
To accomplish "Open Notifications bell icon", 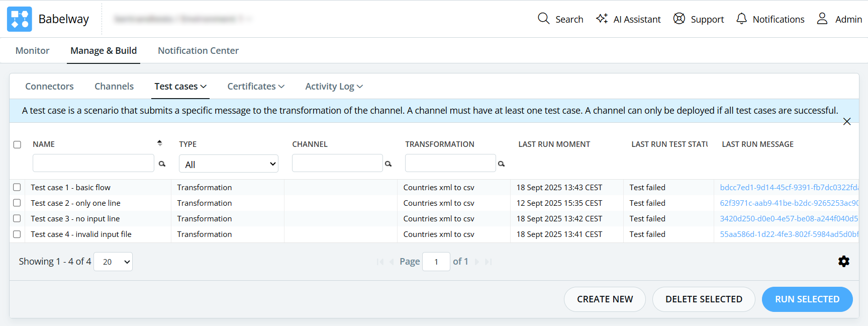I will coord(741,19).
